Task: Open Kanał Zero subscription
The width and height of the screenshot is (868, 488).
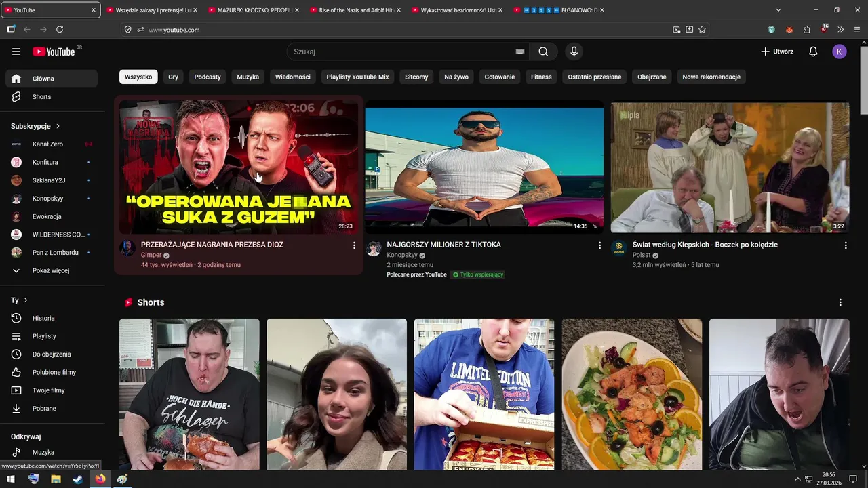Action: pos(52,144)
